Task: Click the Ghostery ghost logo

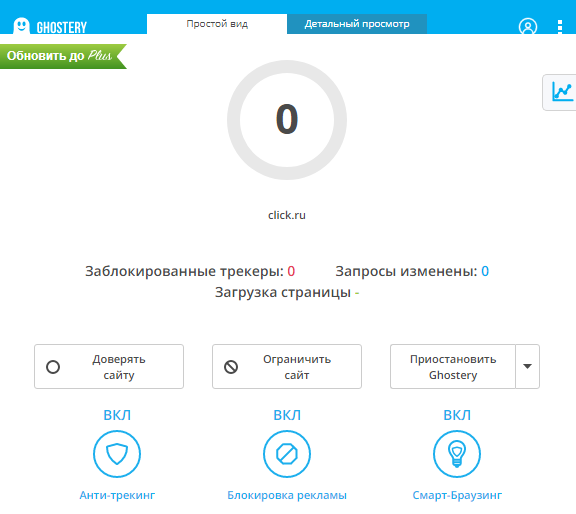Action: pos(21,26)
